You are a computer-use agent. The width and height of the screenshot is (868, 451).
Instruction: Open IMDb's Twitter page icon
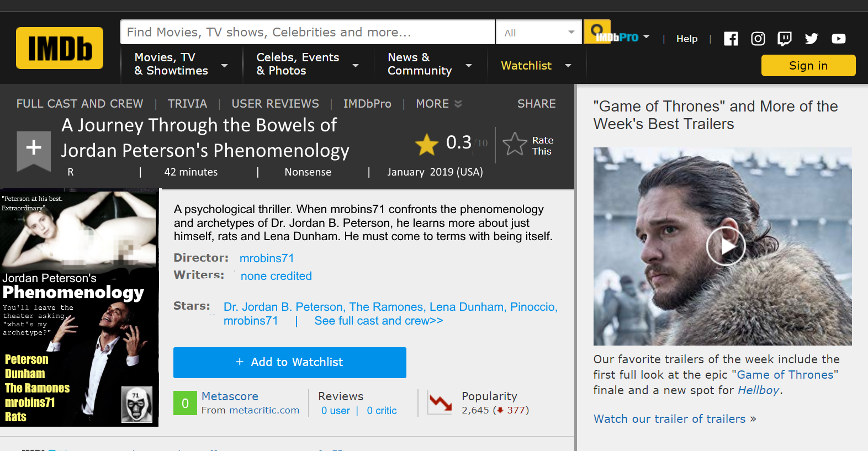812,39
